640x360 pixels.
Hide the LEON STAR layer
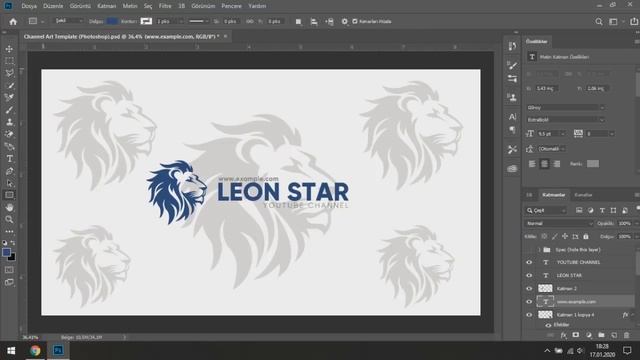point(529,276)
